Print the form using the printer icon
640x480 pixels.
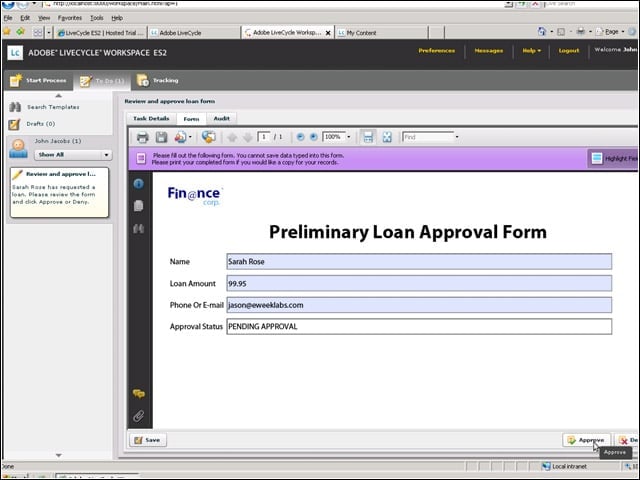click(x=142, y=137)
